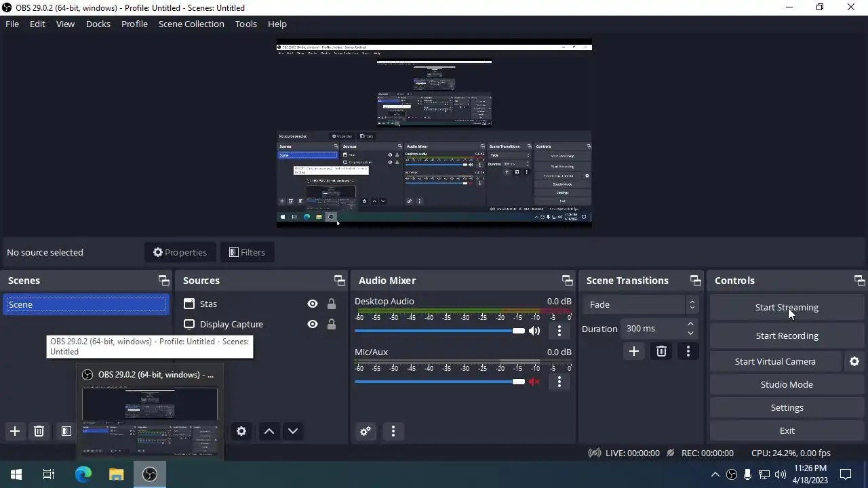The width and height of the screenshot is (868, 488).
Task: Launch Microsoft Edge from taskbar
Action: [x=83, y=474]
